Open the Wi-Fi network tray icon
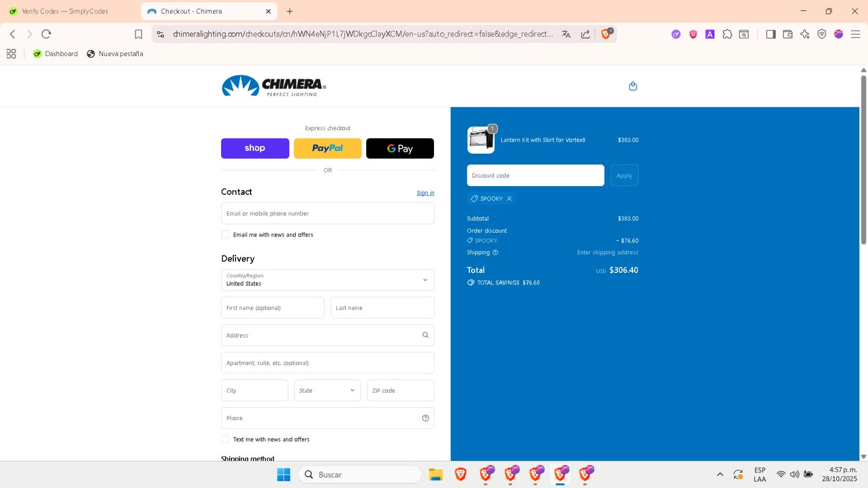The image size is (868, 488). click(x=781, y=475)
